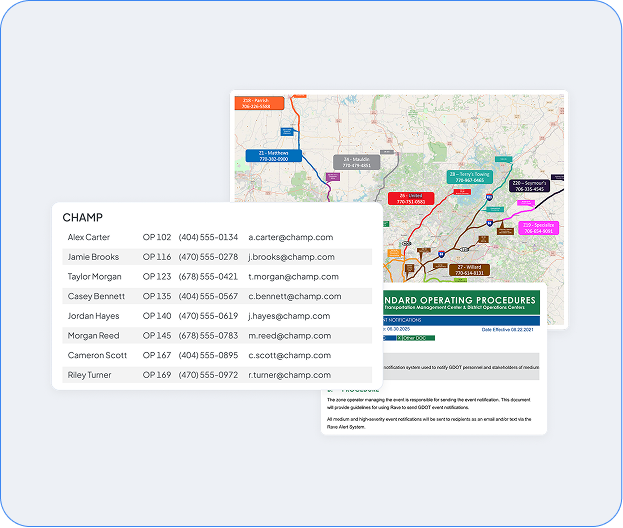Click phone number (404) 555-0567
Image resolution: width=623 pixels, height=528 pixels.
pyautogui.click(x=208, y=296)
